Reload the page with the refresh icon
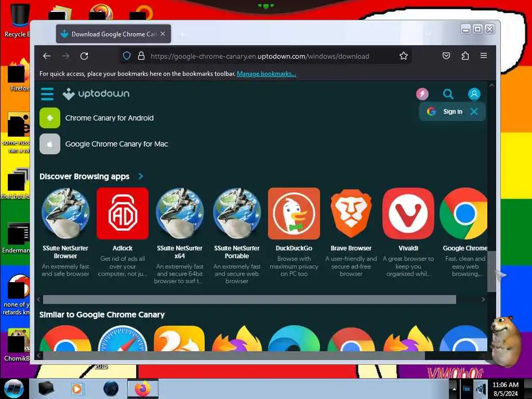This screenshot has height=399, width=532. [84, 56]
